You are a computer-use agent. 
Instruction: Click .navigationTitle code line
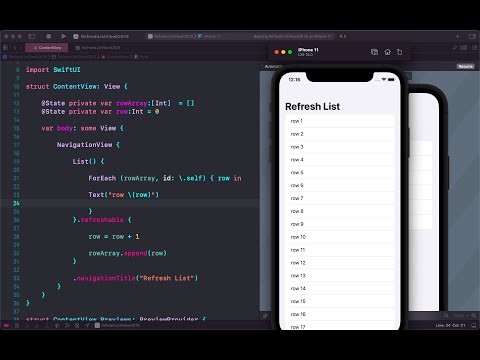point(135,278)
